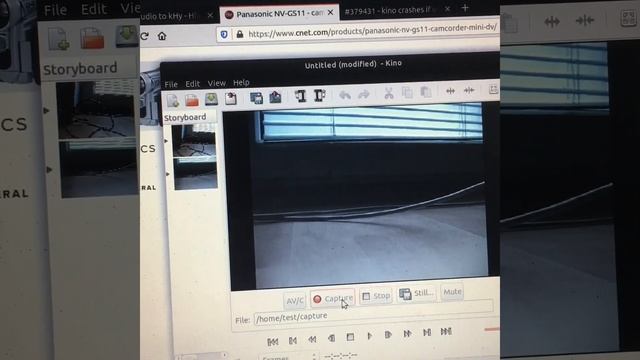640x360 pixels.
Task: Click the second film-strip Append File icon
Action: 320,96
